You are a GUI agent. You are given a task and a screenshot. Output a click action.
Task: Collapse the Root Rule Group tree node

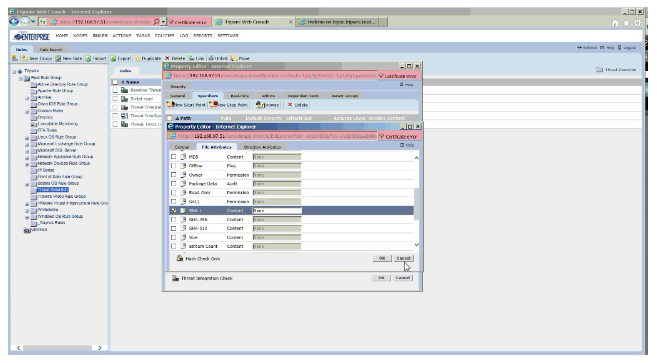tap(21, 78)
